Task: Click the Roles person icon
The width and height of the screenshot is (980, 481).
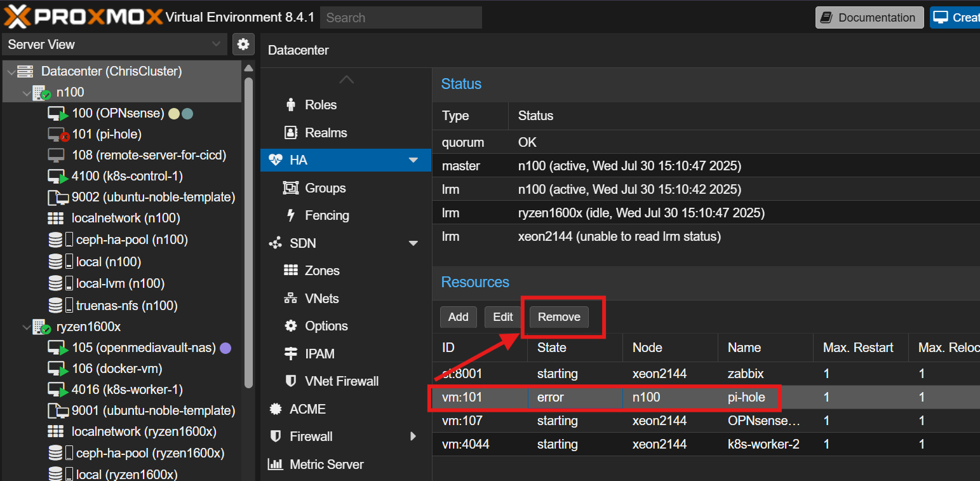Action: pyautogui.click(x=291, y=105)
